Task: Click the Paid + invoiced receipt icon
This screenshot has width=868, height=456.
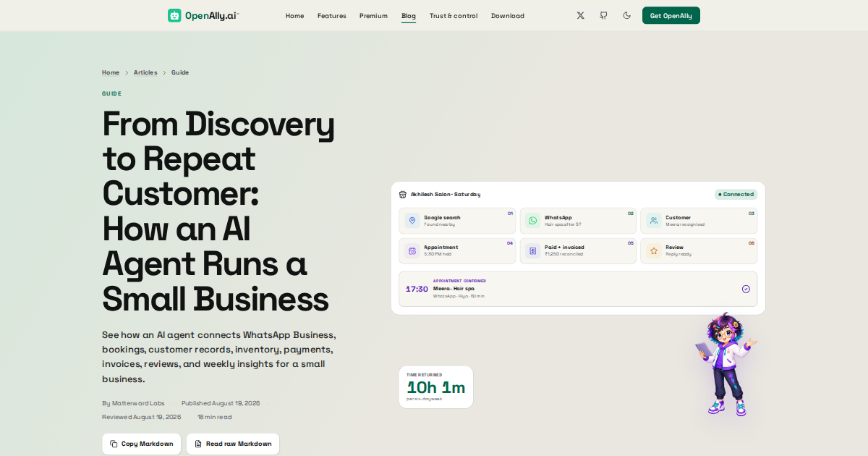Action: click(x=533, y=250)
